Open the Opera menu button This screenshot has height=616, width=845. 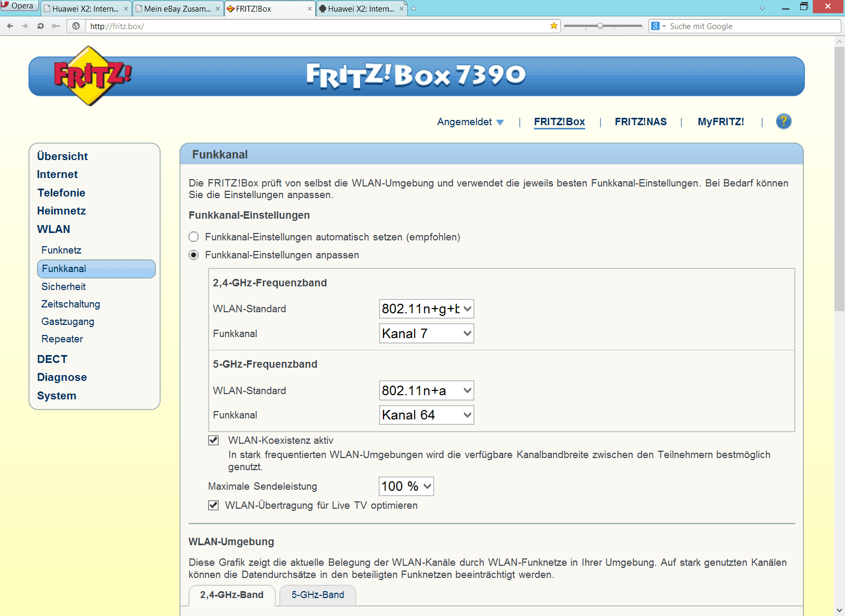pyautogui.click(x=20, y=6)
